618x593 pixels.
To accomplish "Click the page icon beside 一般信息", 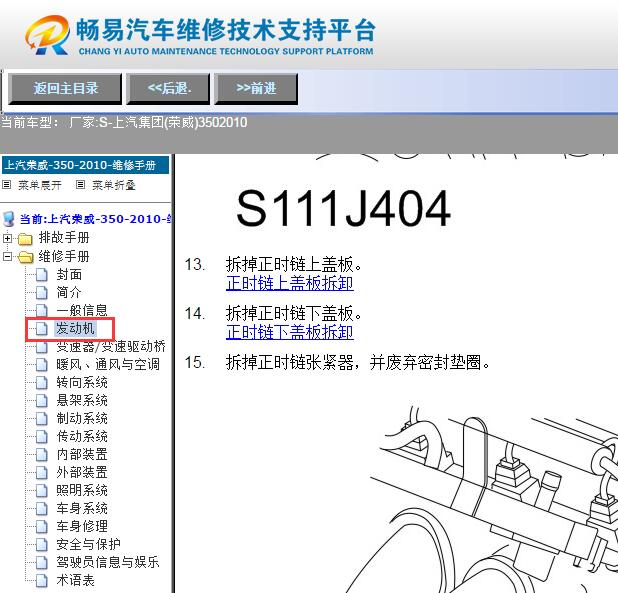I will point(42,310).
